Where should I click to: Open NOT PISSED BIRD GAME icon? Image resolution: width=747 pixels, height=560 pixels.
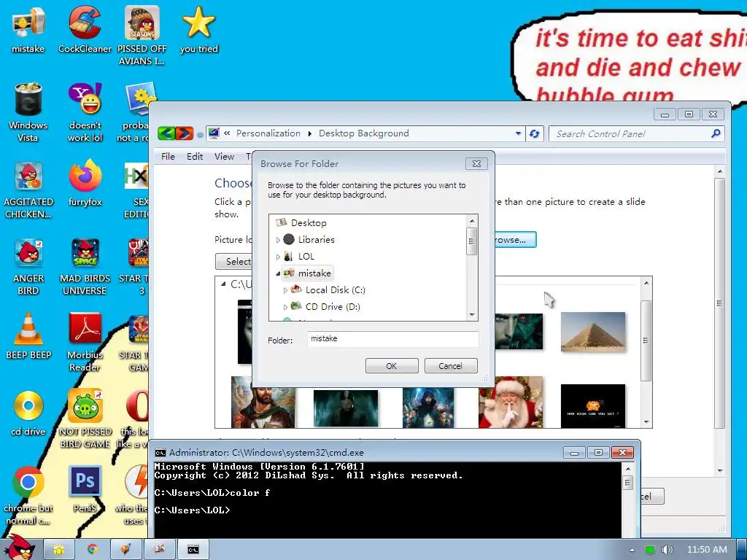click(x=85, y=419)
